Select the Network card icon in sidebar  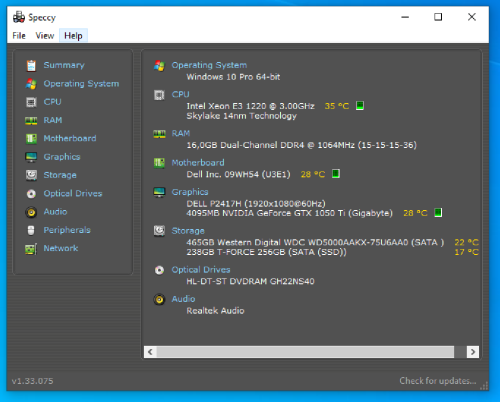pos(31,249)
